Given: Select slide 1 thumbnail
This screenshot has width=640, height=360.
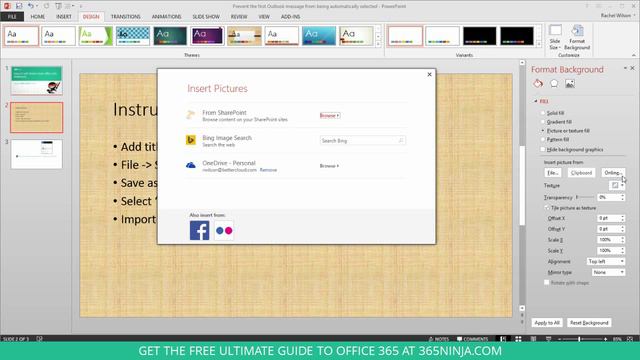Looking at the screenshot, I should pos(37,81).
